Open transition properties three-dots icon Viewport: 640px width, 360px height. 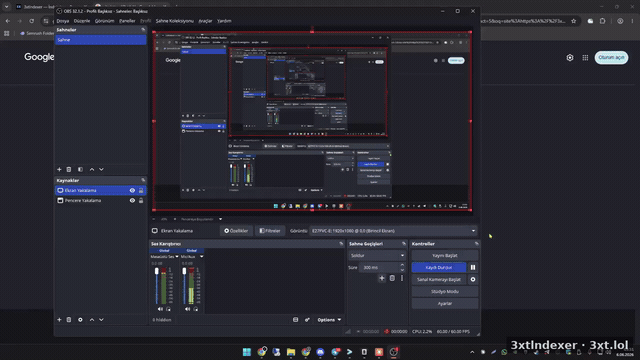pyautogui.click(x=402, y=278)
